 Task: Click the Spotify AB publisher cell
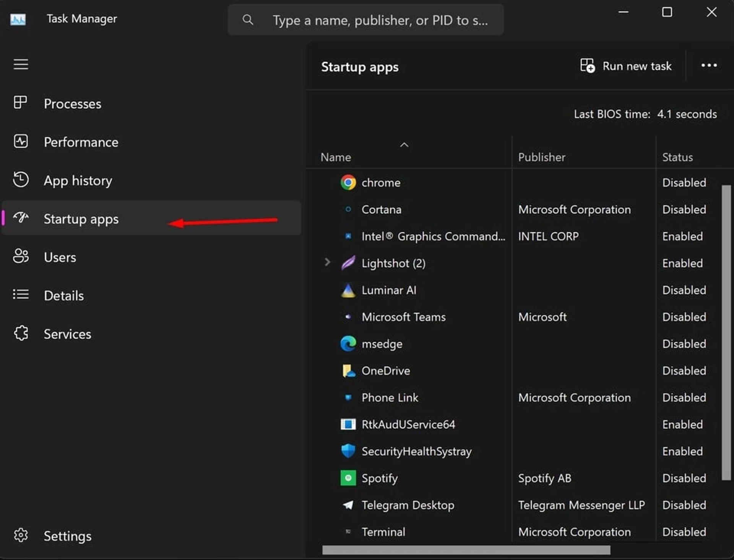[544, 478]
